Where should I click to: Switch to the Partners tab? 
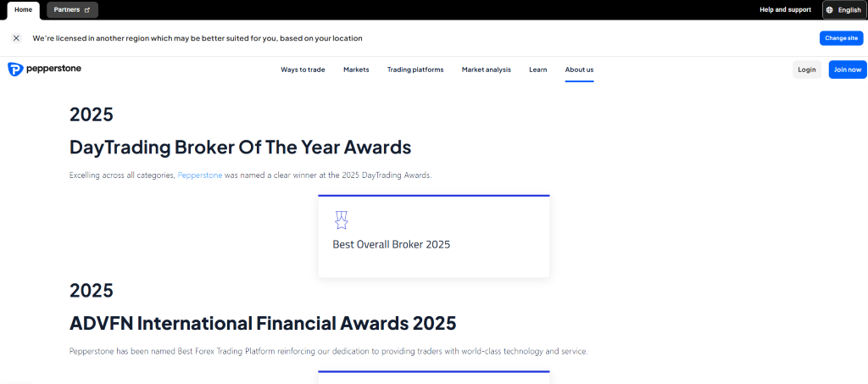point(72,10)
